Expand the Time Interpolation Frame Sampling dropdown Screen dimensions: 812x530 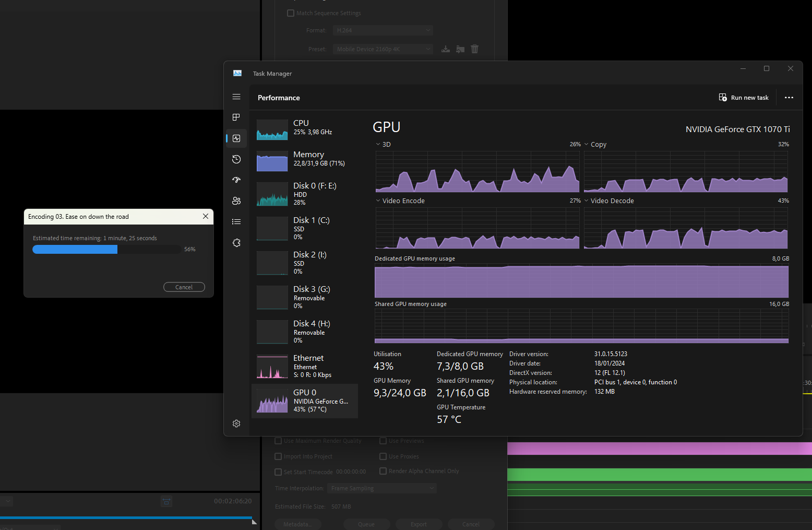click(382, 488)
